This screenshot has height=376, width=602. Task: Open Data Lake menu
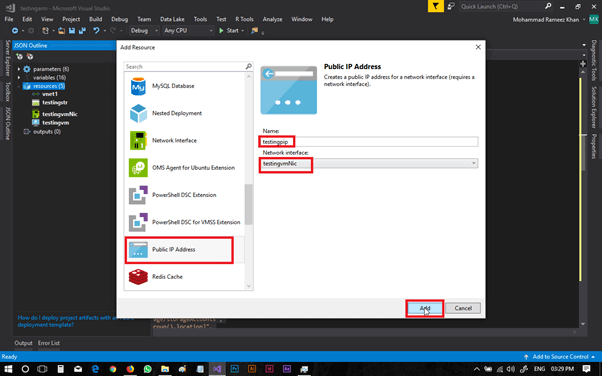[x=172, y=19]
